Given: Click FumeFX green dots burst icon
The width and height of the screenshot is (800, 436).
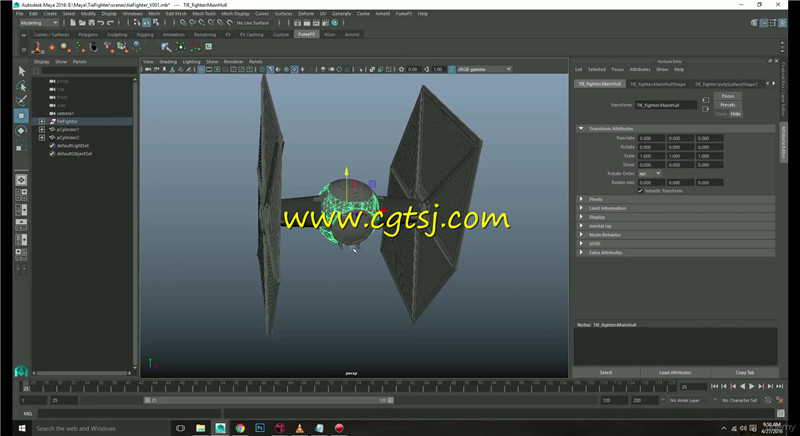Looking at the screenshot, I should (181, 47).
